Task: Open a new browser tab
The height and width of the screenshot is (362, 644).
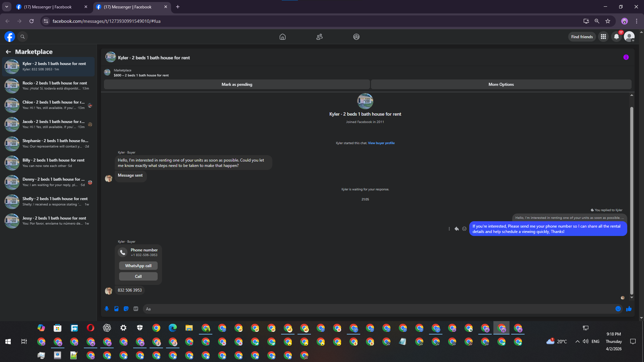Action: coord(178,7)
